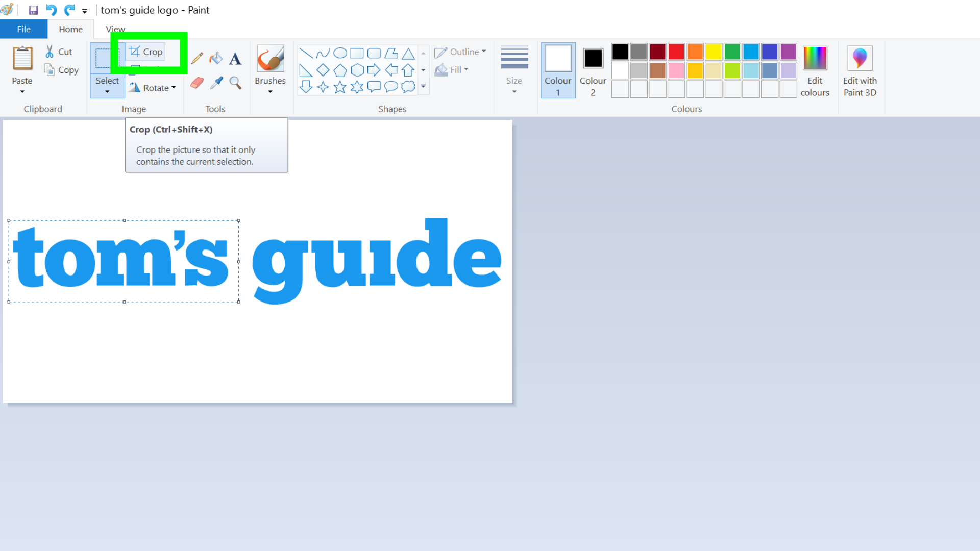Click the Edit with Paint 3D button
The height and width of the screenshot is (551, 980).
coord(861,70)
